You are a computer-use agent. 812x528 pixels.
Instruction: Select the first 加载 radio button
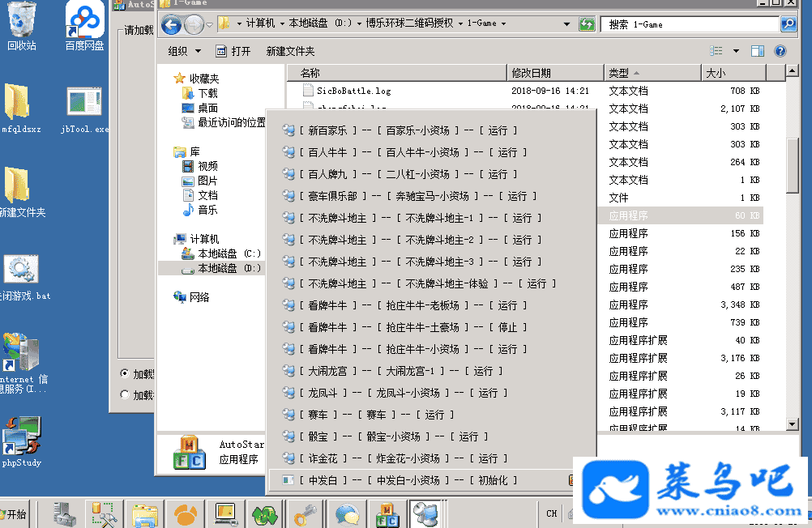tap(124, 374)
